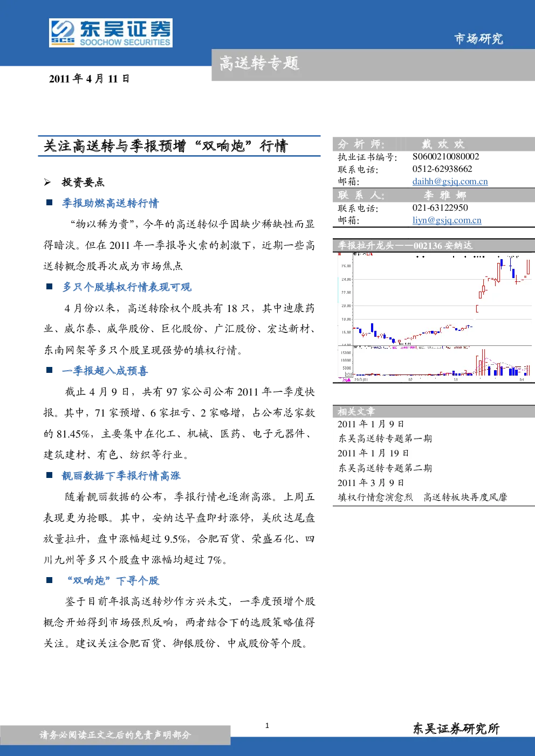Image resolution: width=535 pixels, height=756 pixels.
Task: Click the 投资要点 heading
Action: (x=83, y=182)
